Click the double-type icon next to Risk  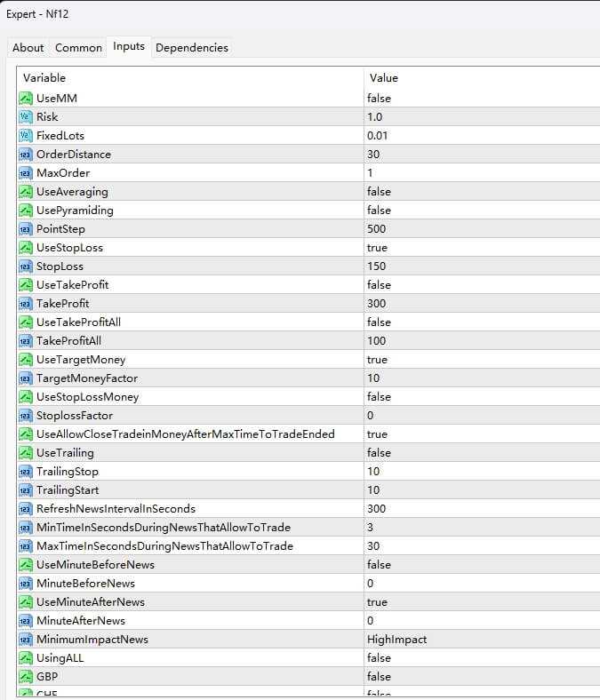tap(25, 116)
